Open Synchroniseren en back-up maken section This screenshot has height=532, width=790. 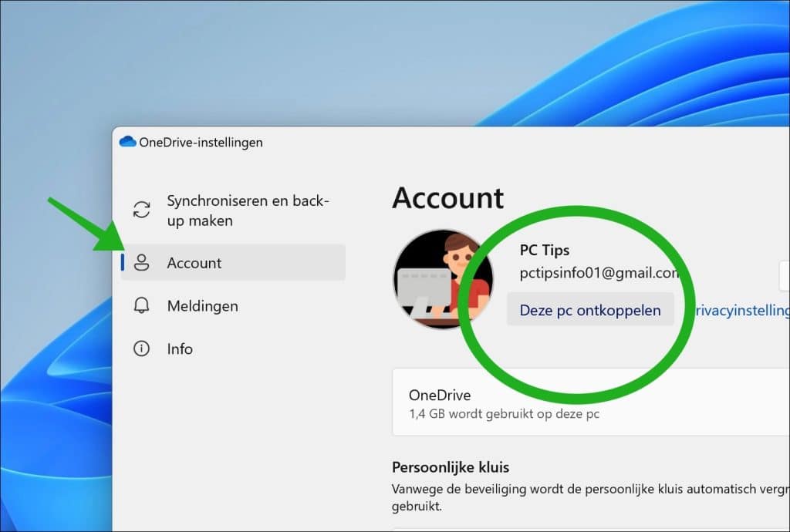point(233,210)
